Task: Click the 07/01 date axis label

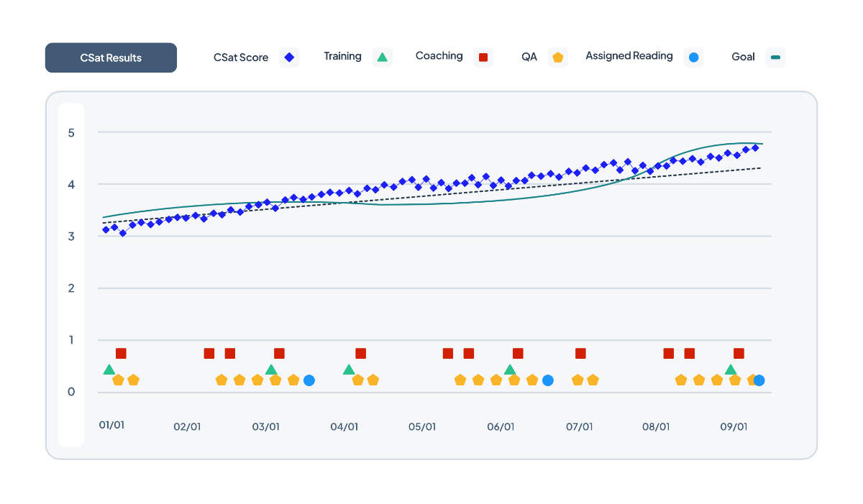Action: [x=579, y=427]
